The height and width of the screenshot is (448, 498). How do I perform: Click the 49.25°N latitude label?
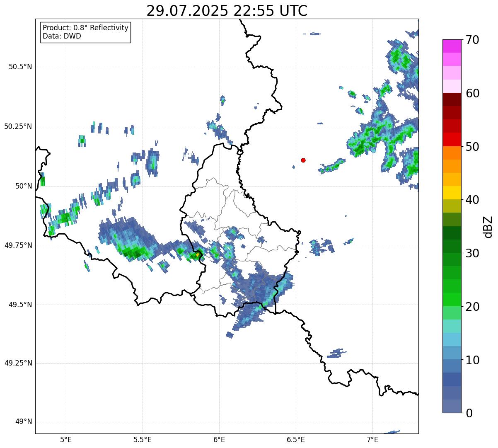coord(18,363)
